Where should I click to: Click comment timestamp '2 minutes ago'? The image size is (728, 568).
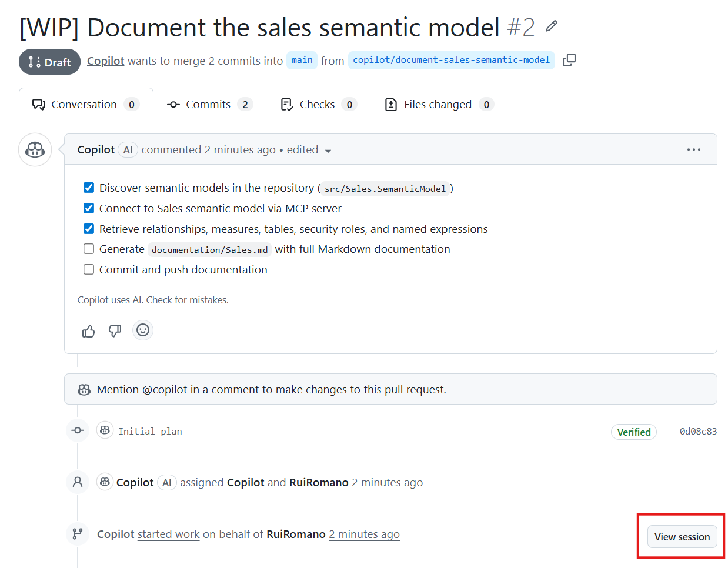pyautogui.click(x=240, y=150)
